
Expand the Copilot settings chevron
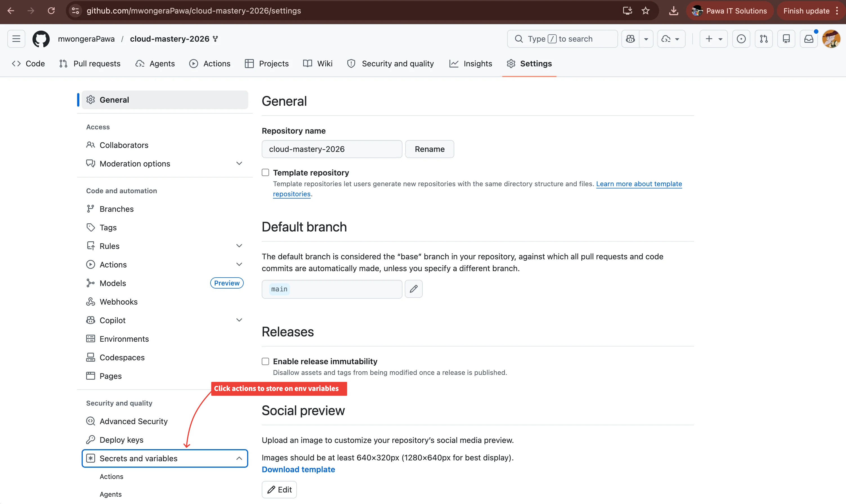pos(239,320)
